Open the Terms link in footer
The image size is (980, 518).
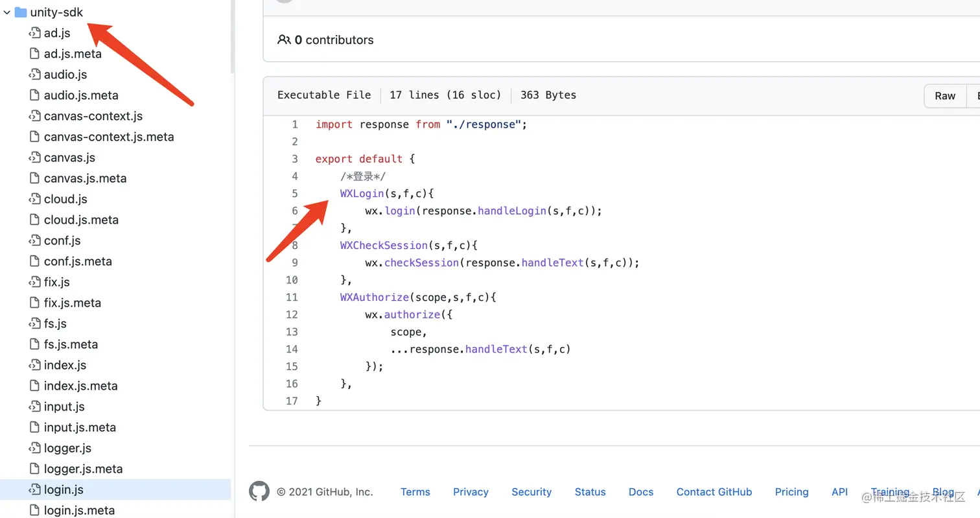coord(415,492)
